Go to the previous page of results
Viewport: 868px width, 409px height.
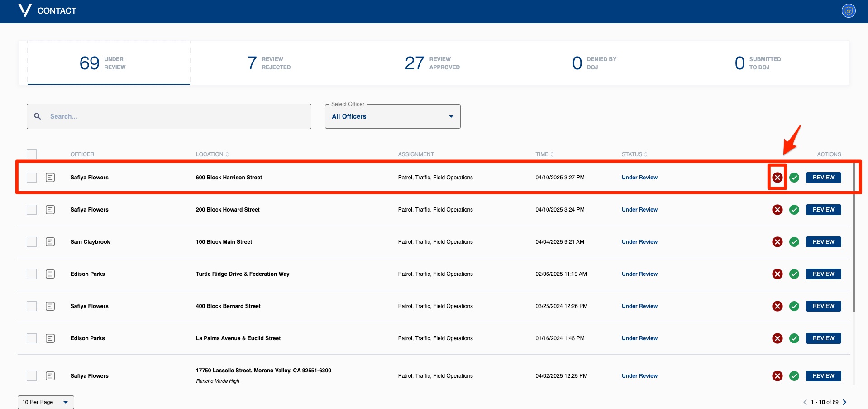(805, 402)
